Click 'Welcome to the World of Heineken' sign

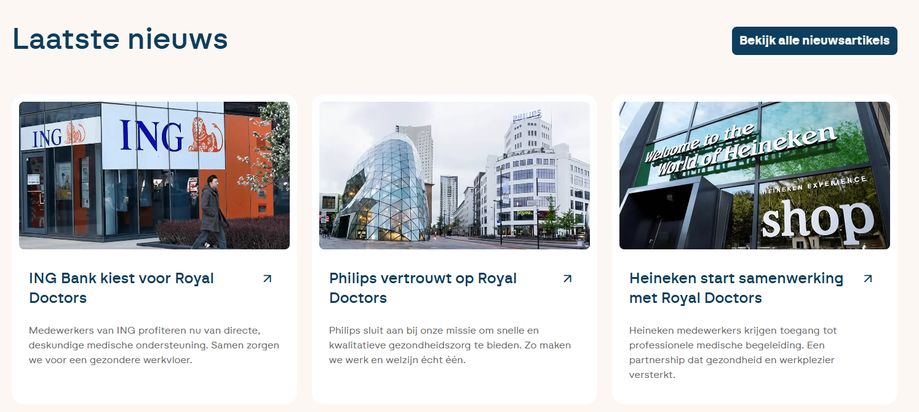tap(738, 150)
